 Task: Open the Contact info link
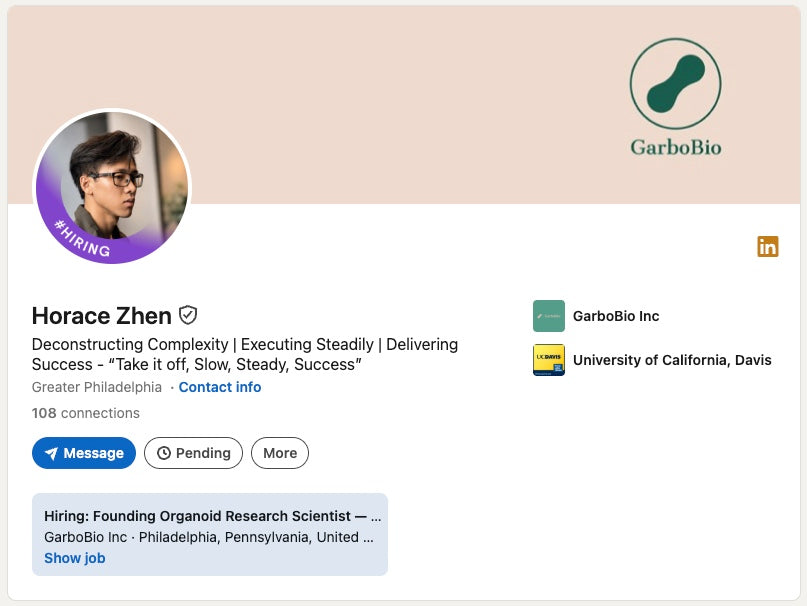click(220, 387)
